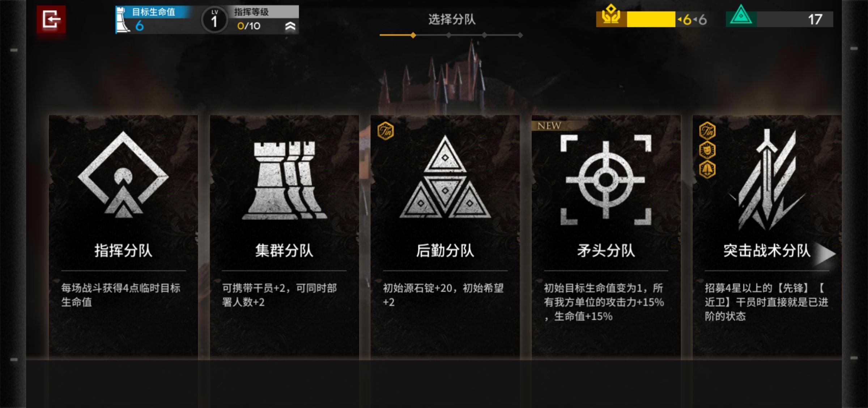Click the 指挥分队 squad name

coord(123,250)
